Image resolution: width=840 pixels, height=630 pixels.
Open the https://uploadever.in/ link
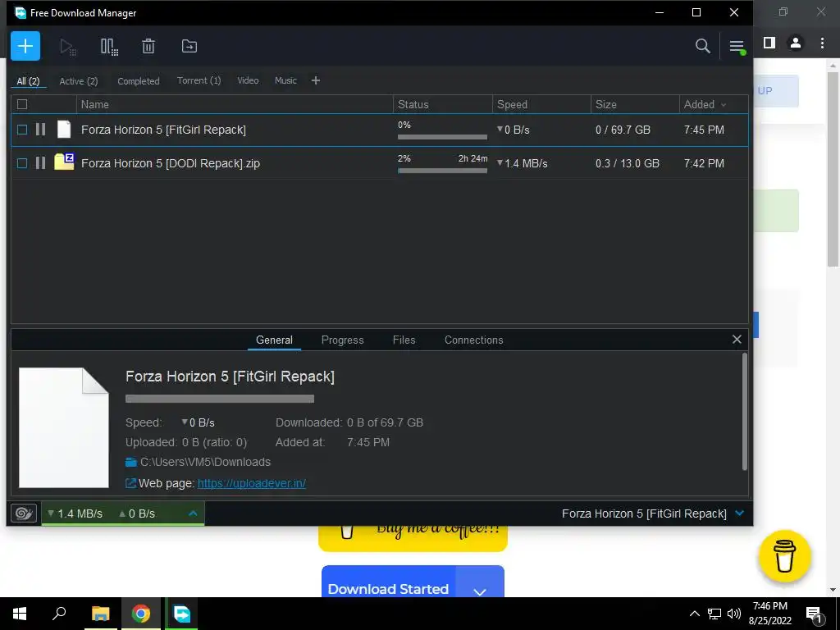coord(252,483)
